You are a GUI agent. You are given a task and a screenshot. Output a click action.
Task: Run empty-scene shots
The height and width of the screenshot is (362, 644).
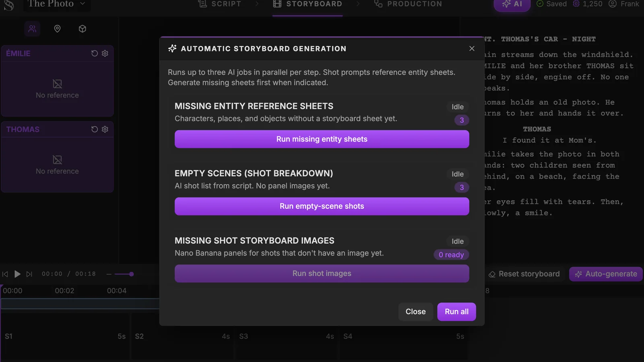[x=322, y=206]
